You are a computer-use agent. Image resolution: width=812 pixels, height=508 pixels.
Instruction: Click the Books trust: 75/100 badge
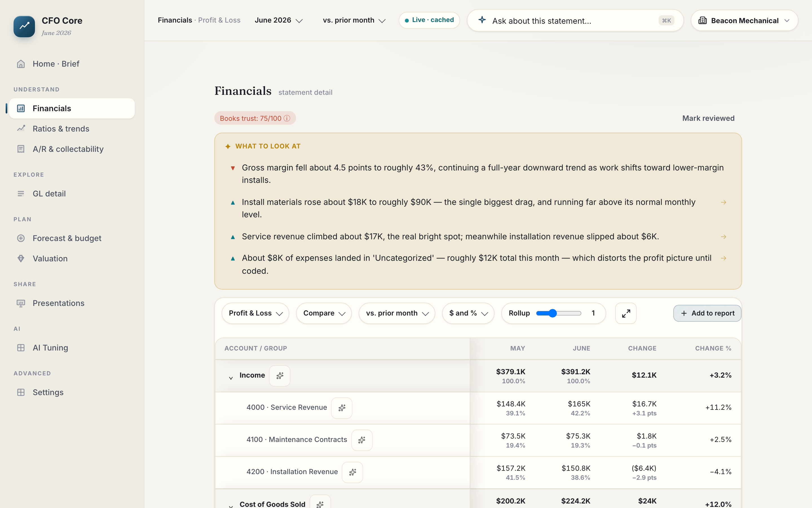click(x=255, y=118)
